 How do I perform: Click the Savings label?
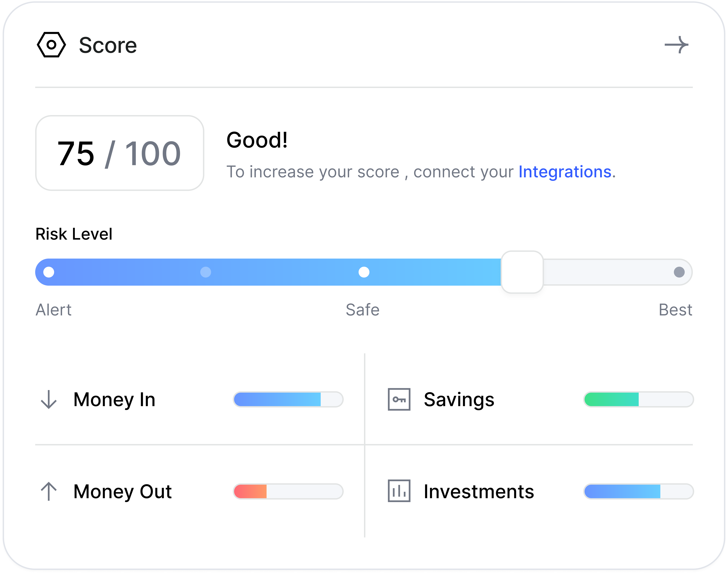click(459, 399)
